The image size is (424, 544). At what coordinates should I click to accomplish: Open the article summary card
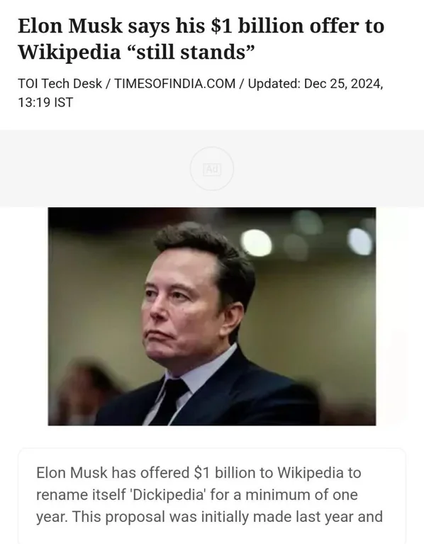(x=212, y=496)
